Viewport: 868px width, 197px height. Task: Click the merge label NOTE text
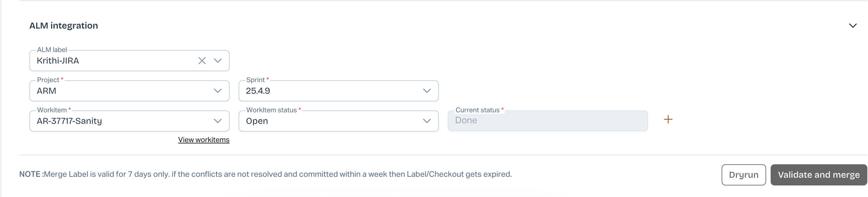point(265,174)
